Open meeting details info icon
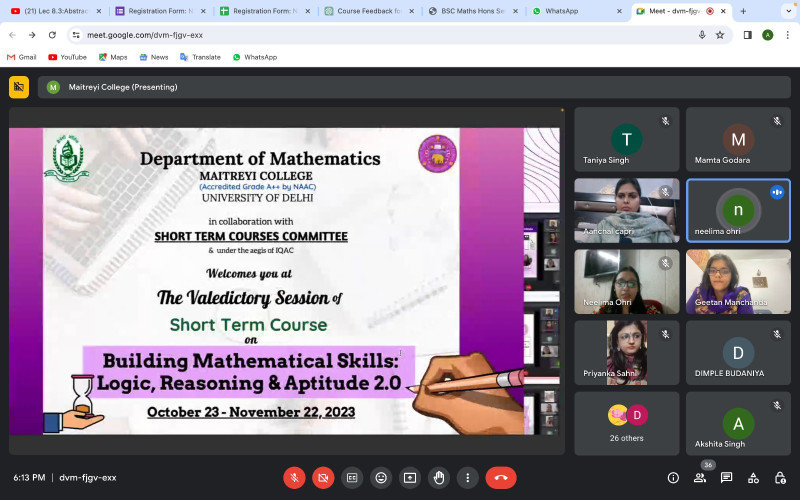Screen dimensions: 800x500 tap(673, 478)
